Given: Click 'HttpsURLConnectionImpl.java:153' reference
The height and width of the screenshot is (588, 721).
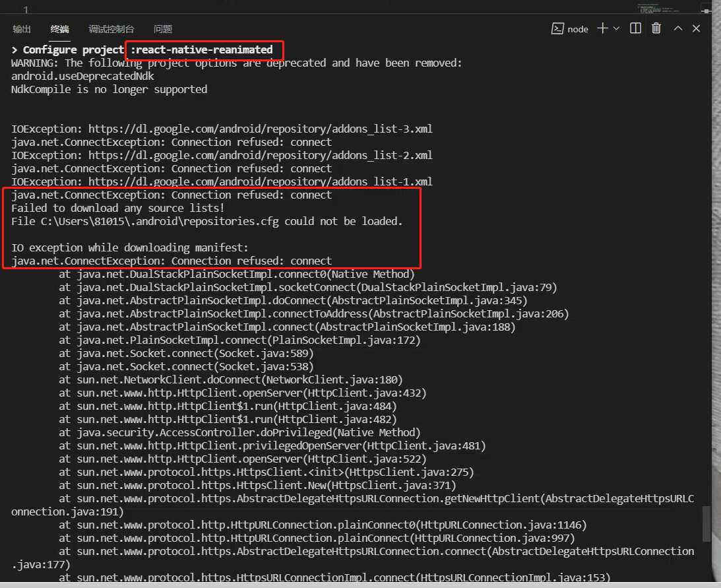Looking at the screenshot, I should point(513,577).
